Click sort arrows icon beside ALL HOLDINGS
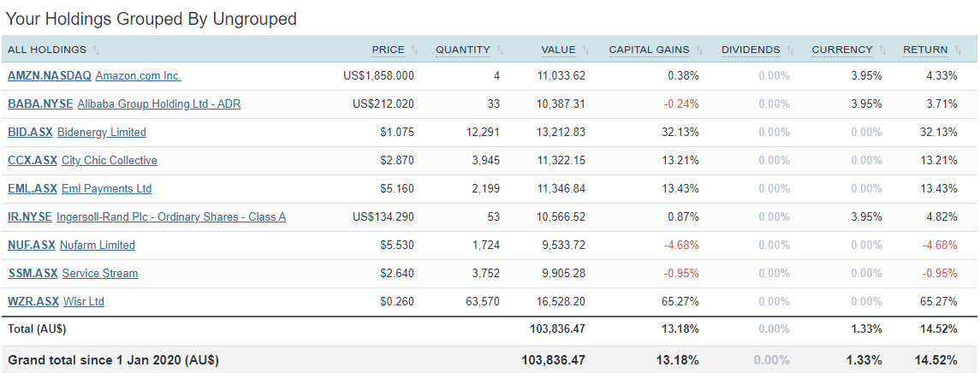The image size is (980, 379). point(96,50)
